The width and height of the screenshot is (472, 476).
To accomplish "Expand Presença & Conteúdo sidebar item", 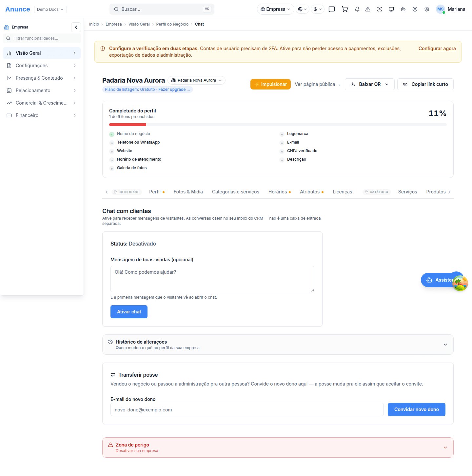I will click(42, 78).
